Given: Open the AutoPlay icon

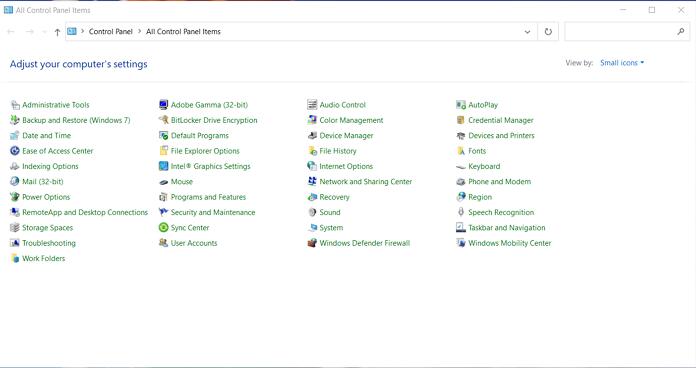Looking at the screenshot, I should pyautogui.click(x=461, y=105).
